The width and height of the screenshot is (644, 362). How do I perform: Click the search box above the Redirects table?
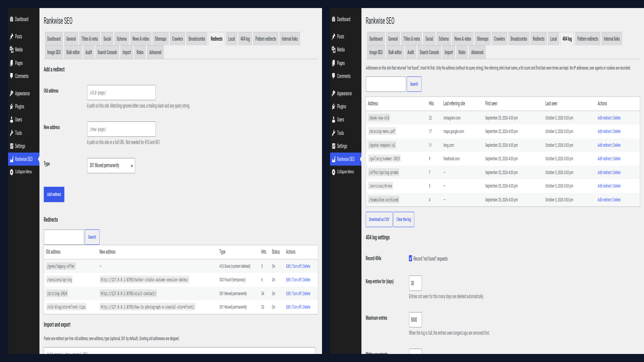click(64, 237)
